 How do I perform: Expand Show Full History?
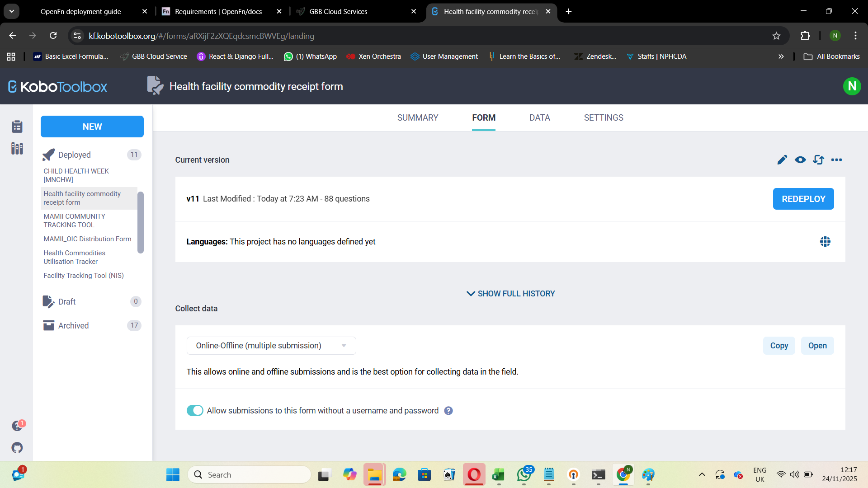[x=510, y=294]
